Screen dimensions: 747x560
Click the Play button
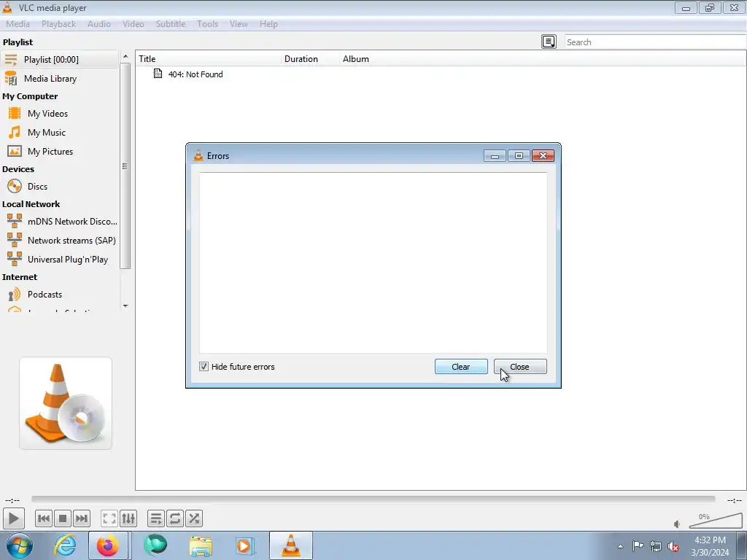coord(13,518)
